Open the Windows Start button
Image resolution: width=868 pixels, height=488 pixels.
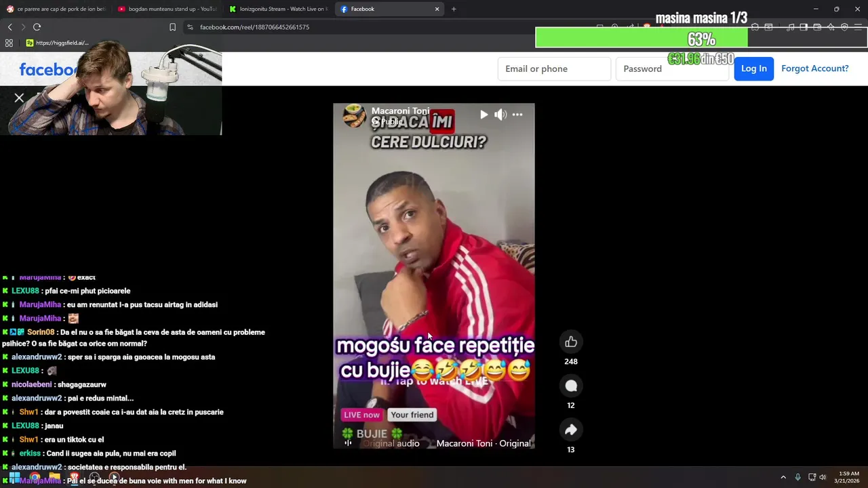point(14,477)
